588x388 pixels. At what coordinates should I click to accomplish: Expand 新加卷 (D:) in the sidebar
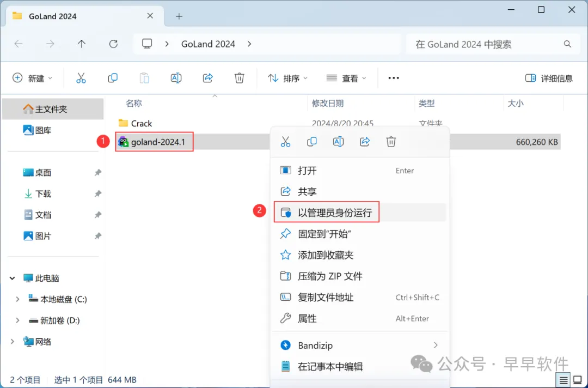[x=17, y=320]
